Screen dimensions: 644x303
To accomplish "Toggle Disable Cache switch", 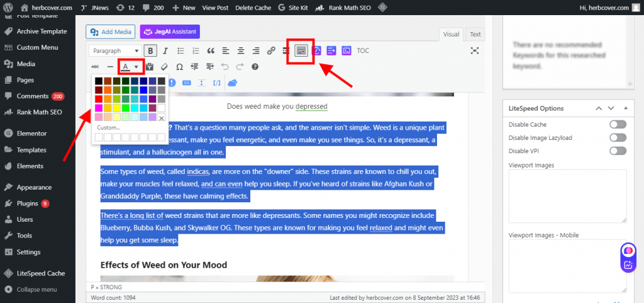I will coord(618,125).
